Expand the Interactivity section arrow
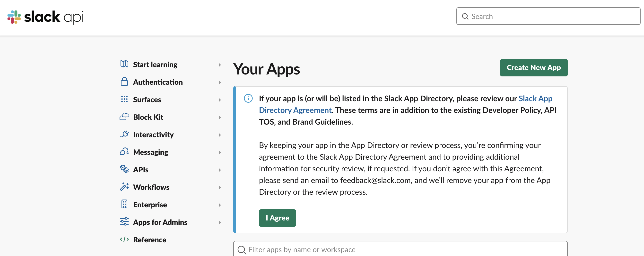Screen dimensions: 644x256 tap(220, 135)
